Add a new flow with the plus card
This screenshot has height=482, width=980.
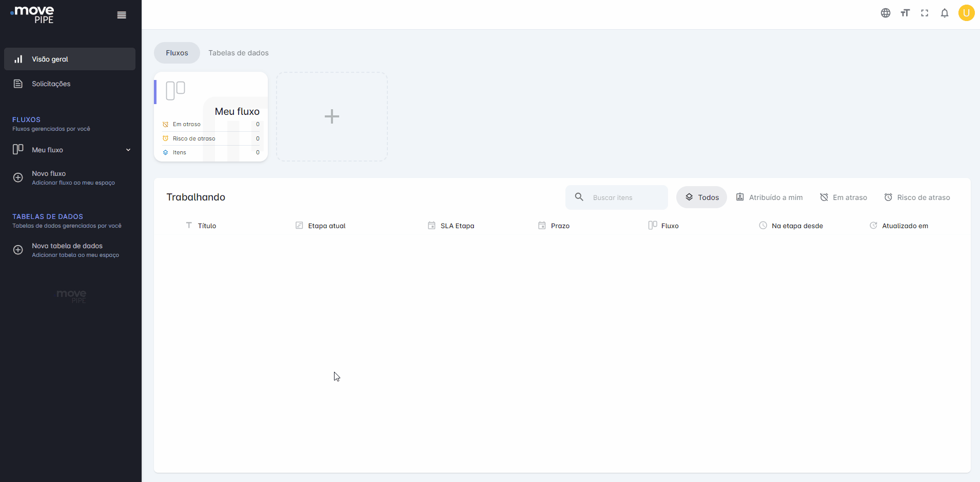point(332,116)
